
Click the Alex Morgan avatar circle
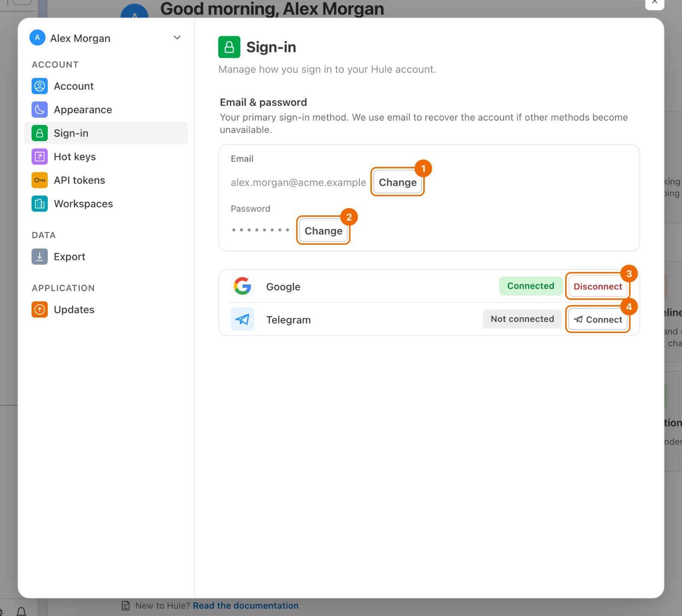(x=38, y=38)
